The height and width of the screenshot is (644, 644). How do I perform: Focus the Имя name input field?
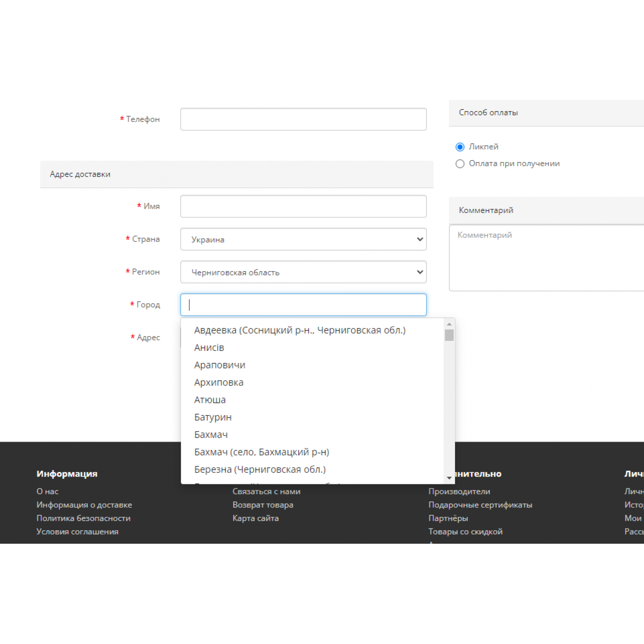click(303, 206)
